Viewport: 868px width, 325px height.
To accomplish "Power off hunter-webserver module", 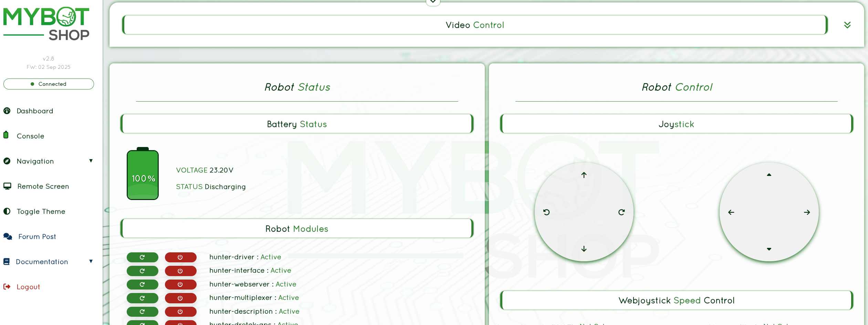I will pos(180,284).
